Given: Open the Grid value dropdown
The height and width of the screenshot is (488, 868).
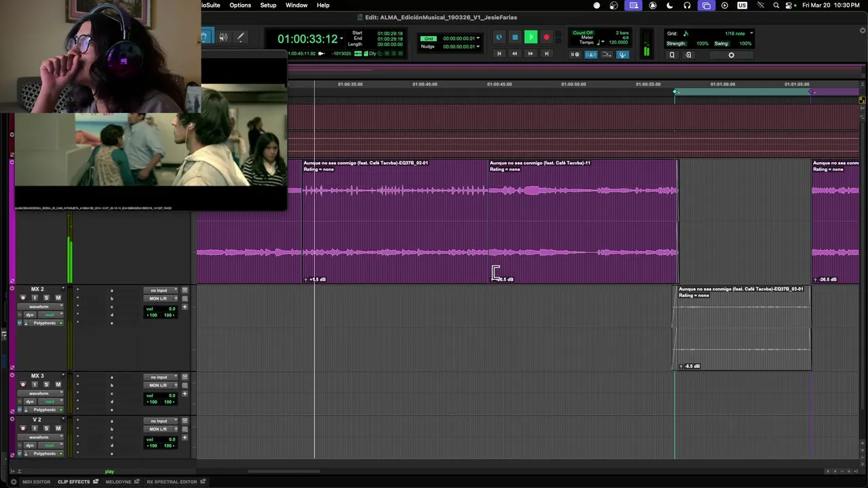Looking at the screenshot, I should tap(478, 39).
